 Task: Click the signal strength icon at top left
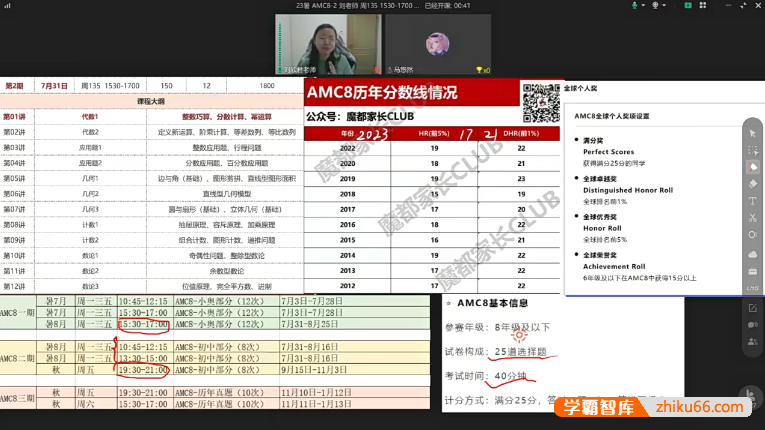click(7, 5)
